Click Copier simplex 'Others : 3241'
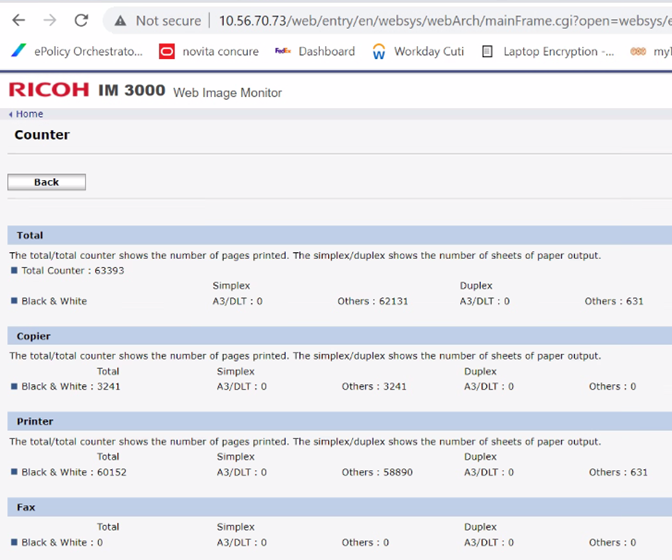Image resolution: width=672 pixels, height=560 pixels. point(374,386)
